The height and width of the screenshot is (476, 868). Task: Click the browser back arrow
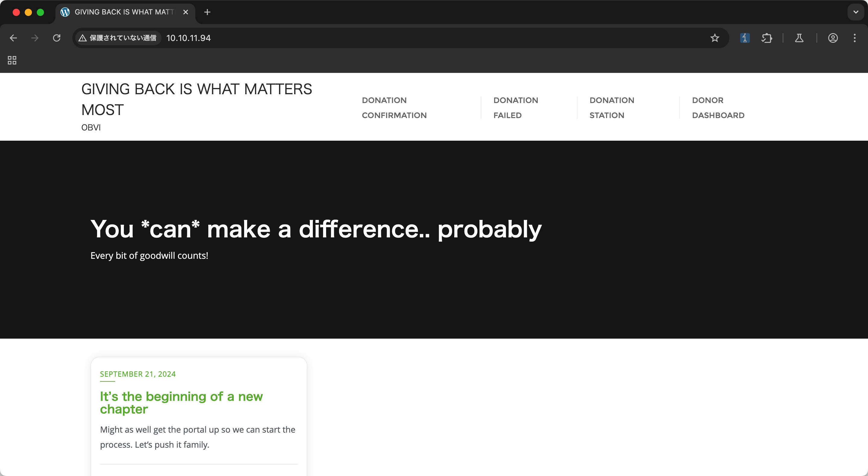tap(13, 38)
